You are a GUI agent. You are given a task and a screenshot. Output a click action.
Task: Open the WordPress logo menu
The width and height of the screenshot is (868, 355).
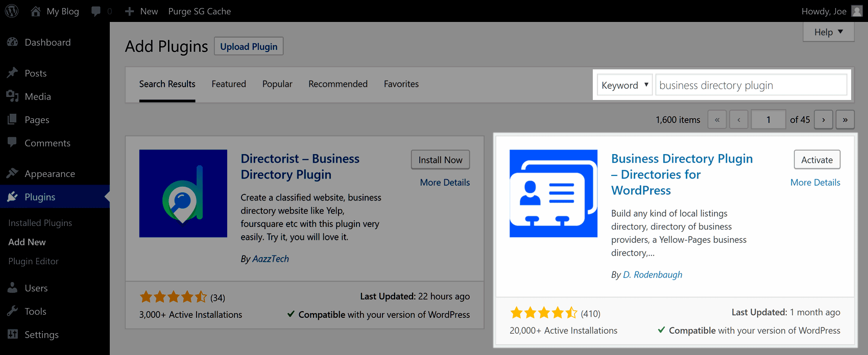pos(12,11)
